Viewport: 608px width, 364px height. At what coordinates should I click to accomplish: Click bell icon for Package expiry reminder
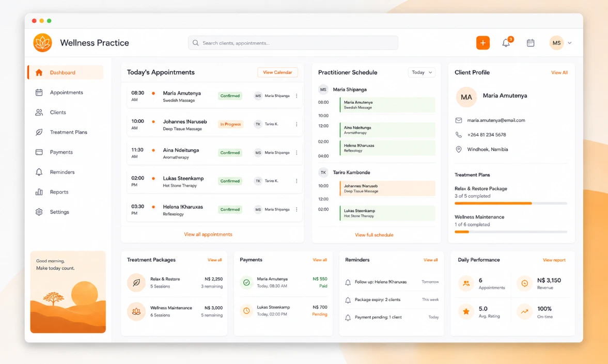348,300
